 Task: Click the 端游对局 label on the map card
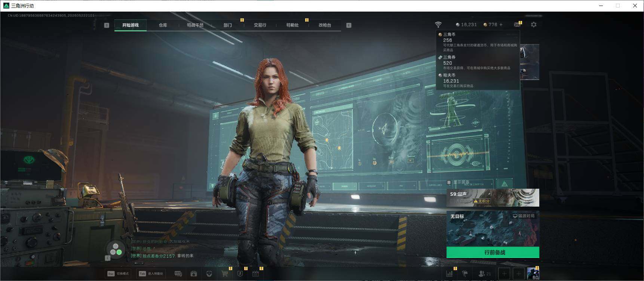[524, 216]
